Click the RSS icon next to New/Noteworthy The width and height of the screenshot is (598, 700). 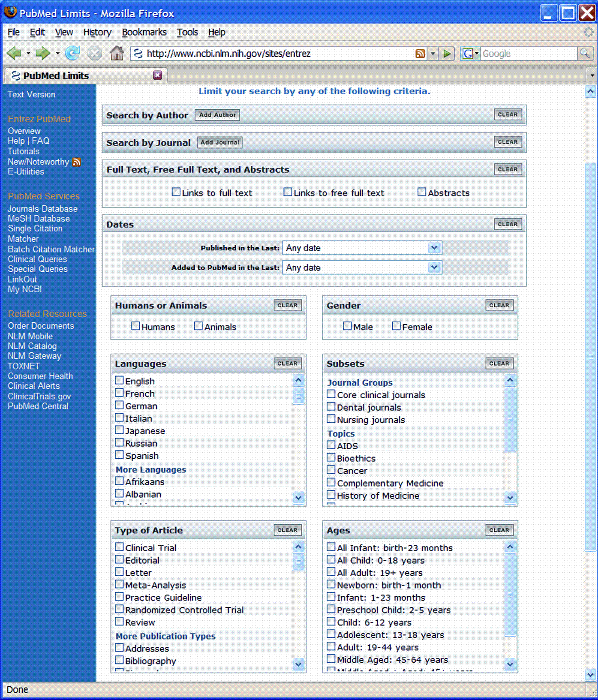[77, 162]
